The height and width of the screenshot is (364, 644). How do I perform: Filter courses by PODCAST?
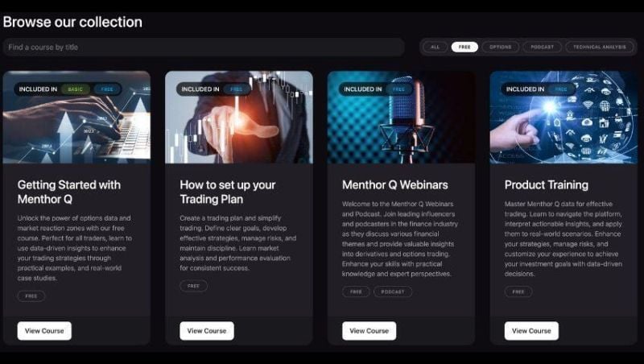click(x=542, y=47)
